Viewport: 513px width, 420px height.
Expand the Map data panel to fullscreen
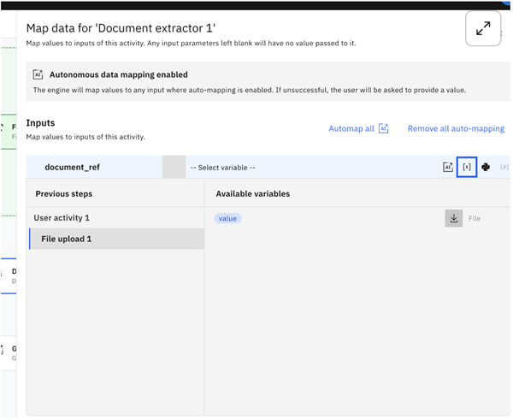click(x=483, y=28)
